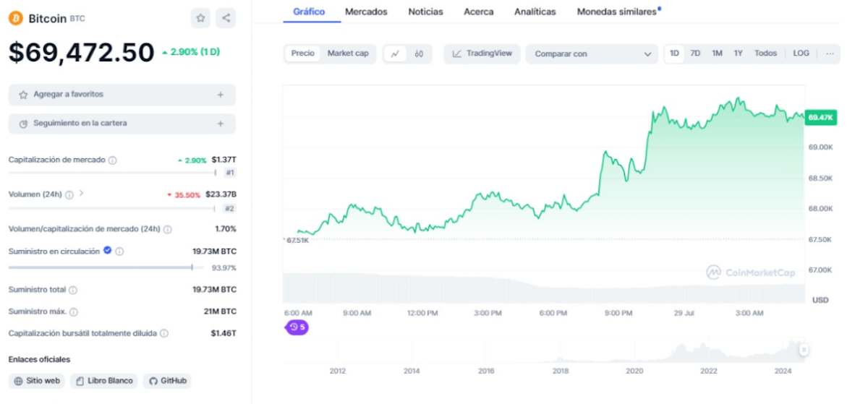Add Bitcoin via Agregar a favoritos button
The image size is (868, 404).
[x=122, y=95]
